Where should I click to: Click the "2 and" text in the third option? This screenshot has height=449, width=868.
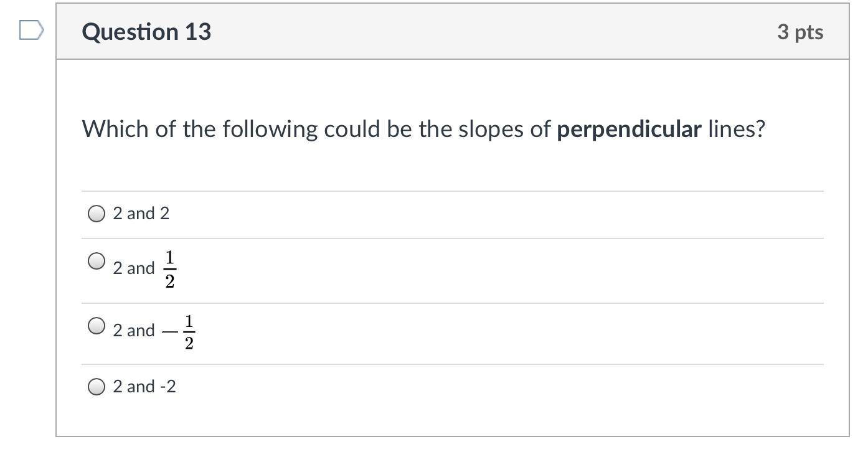click(133, 331)
